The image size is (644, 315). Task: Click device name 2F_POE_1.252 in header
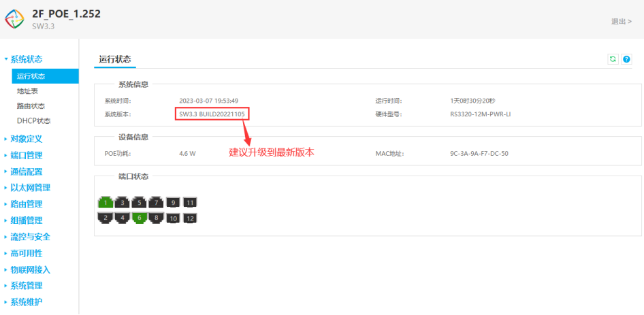66,14
